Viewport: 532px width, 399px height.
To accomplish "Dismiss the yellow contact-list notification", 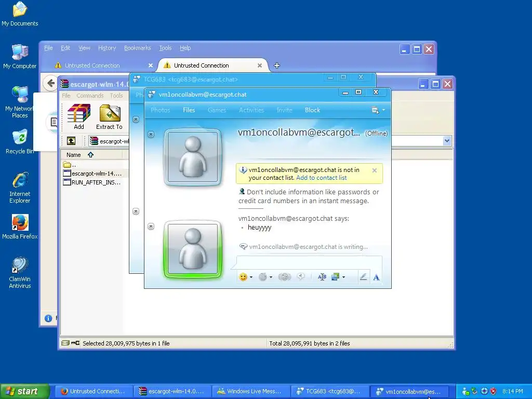I will click(x=374, y=170).
